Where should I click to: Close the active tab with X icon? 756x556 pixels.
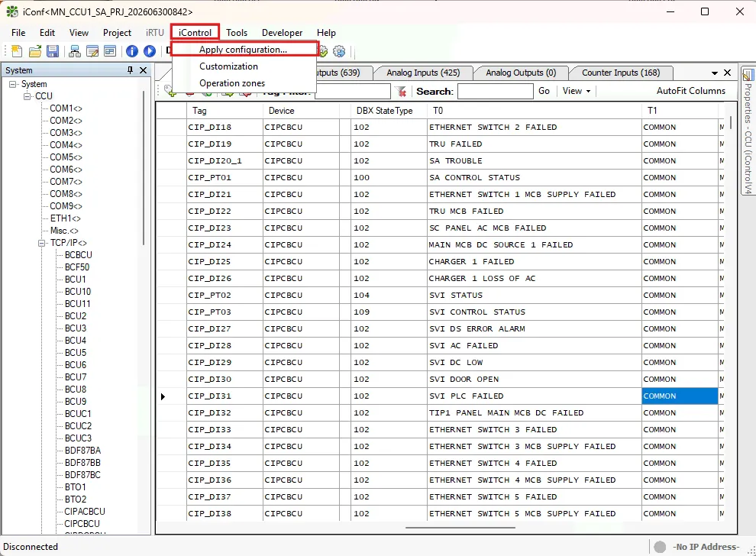(x=728, y=73)
